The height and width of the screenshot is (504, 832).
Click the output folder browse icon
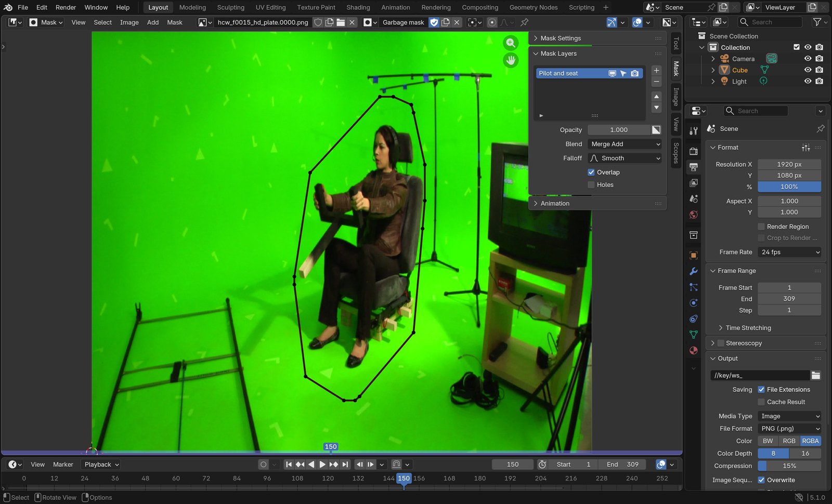point(815,375)
